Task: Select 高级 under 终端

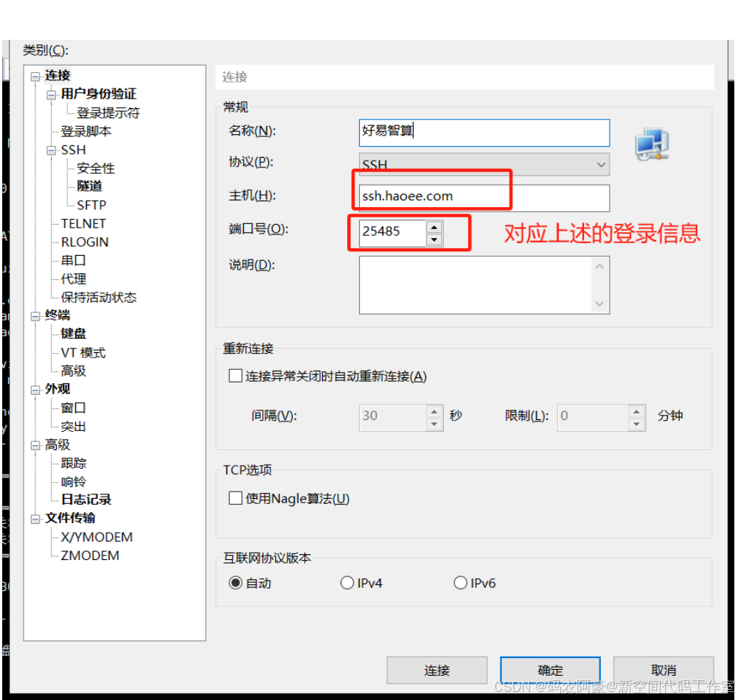Action: 74,371
